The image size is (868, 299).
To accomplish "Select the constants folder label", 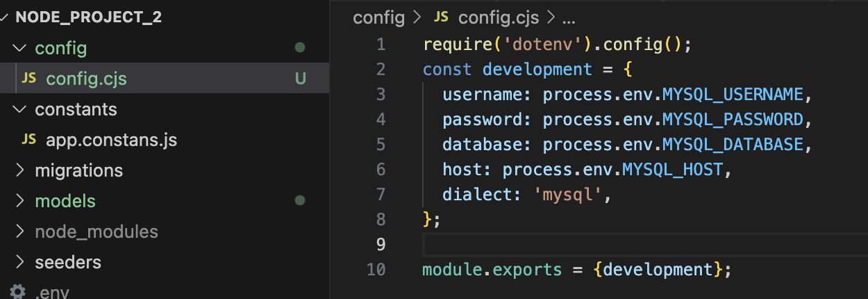I will pyautogui.click(x=76, y=110).
